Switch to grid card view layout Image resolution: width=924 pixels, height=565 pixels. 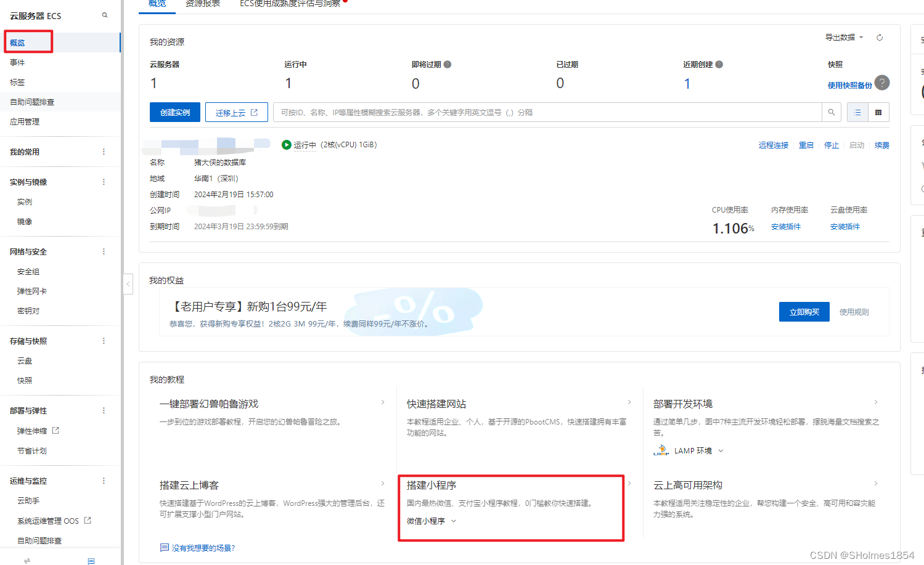click(x=878, y=112)
